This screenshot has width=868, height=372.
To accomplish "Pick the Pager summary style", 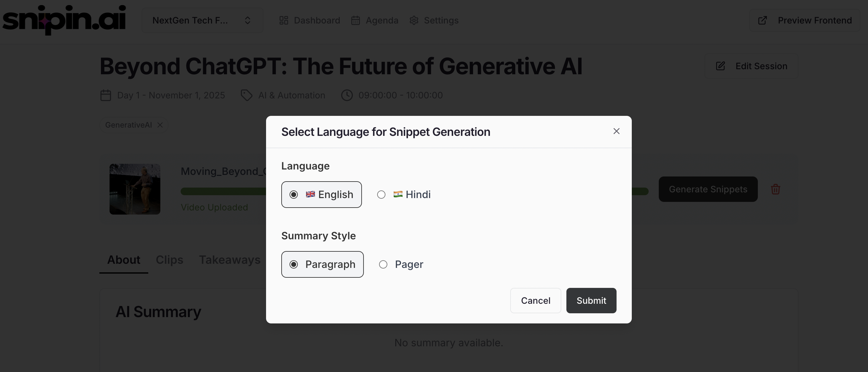I will (x=383, y=264).
